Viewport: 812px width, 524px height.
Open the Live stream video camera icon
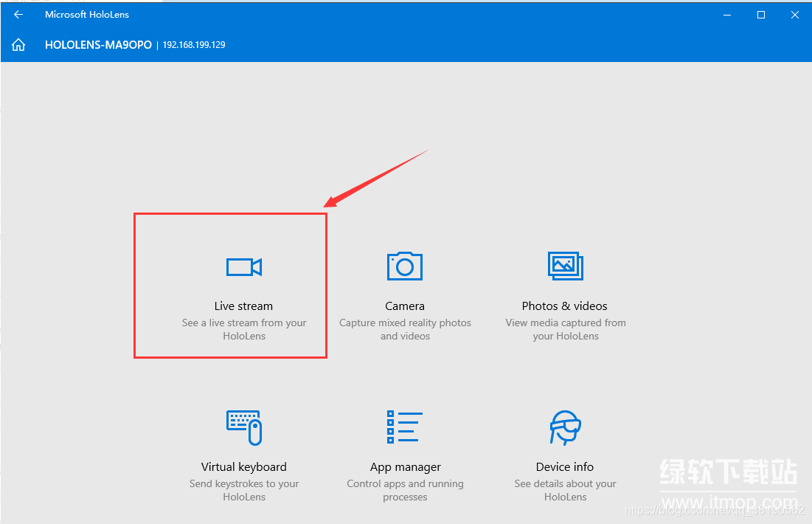[244, 267]
